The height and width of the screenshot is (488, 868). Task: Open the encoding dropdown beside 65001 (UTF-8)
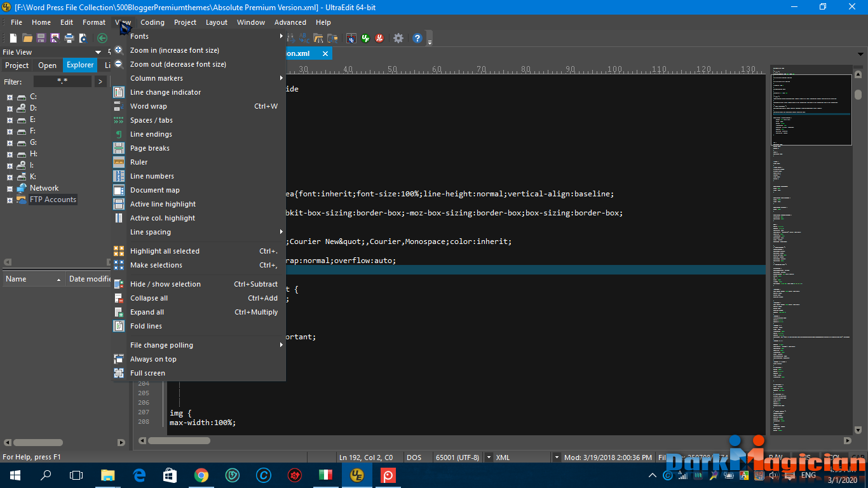point(489,457)
